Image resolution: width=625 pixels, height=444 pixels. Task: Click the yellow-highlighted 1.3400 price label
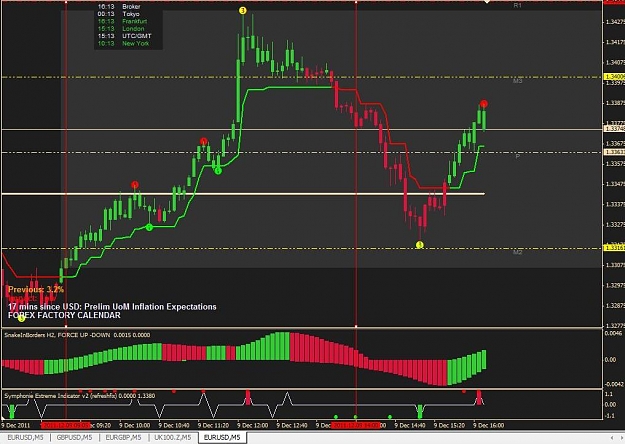click(x=615, y=77)
